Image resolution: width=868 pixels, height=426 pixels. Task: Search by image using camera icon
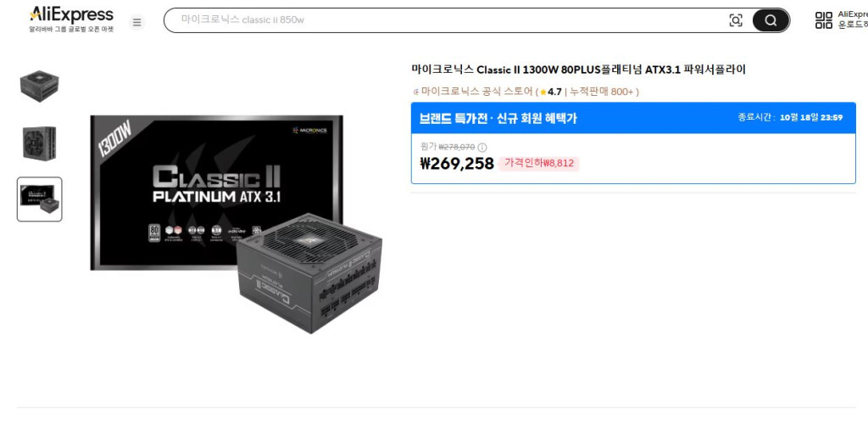click(x=736, y=20)
